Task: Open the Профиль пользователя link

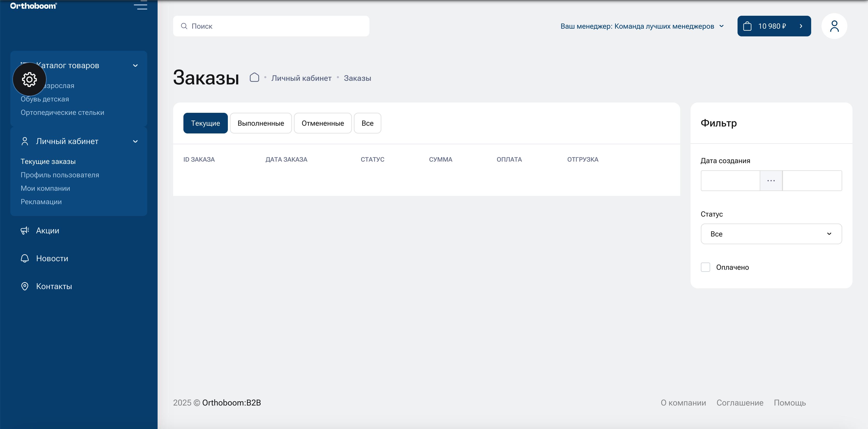Action: [x=60, y=175]
